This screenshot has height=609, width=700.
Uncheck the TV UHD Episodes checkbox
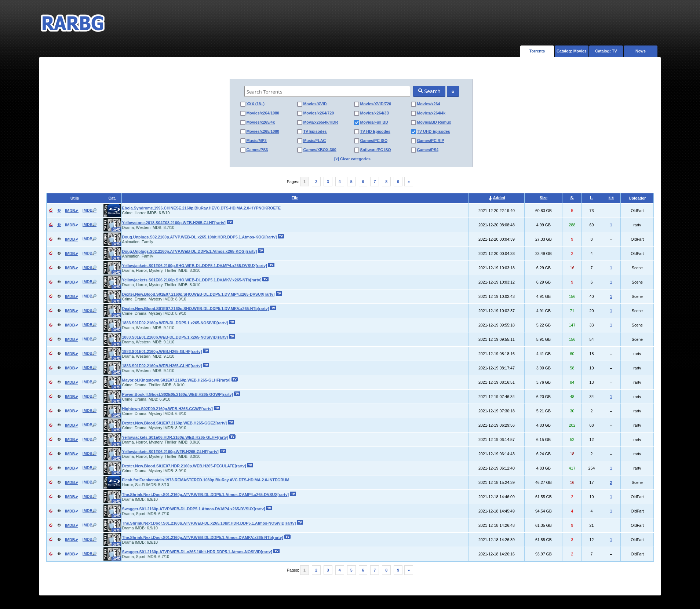point(413,132)
